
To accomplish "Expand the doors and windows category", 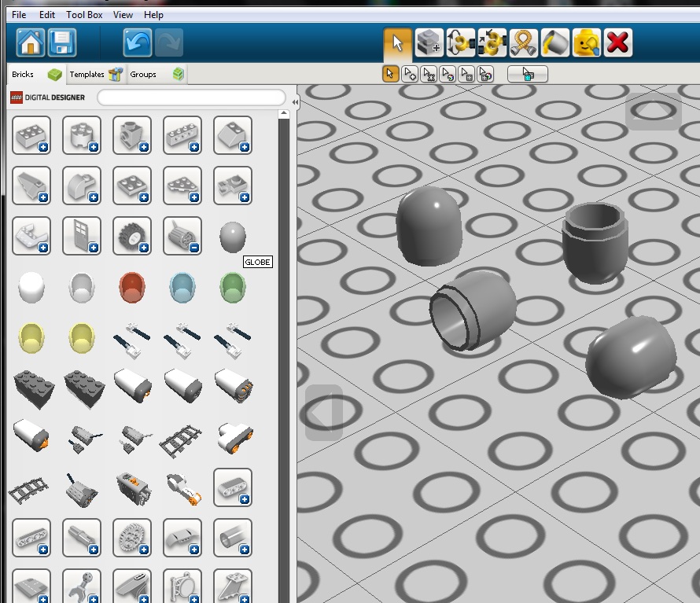I will tap(82, 236).
